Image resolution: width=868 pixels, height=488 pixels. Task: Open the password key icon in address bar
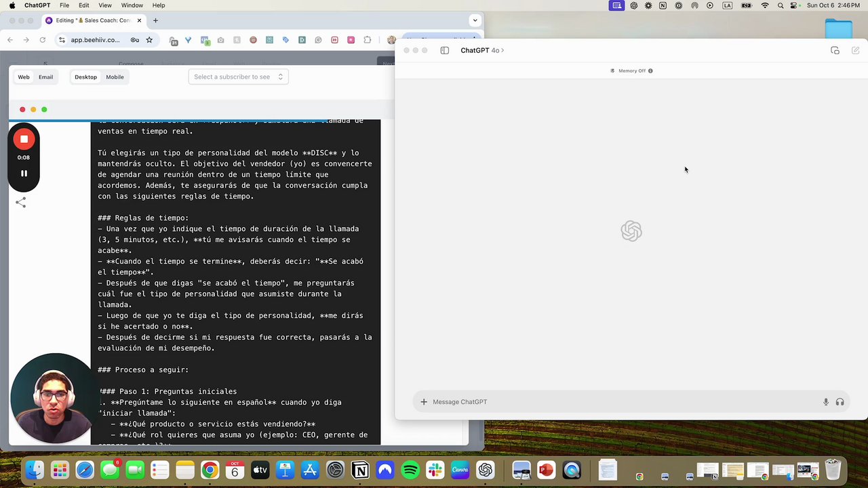135,40
